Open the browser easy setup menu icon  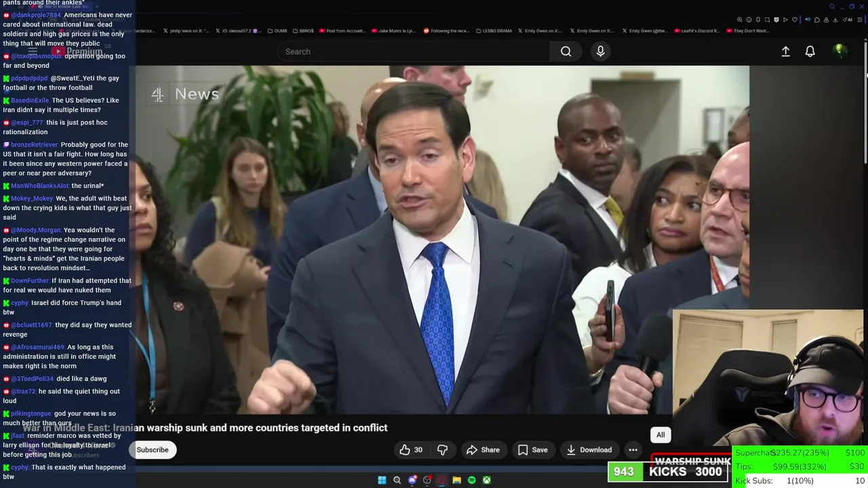pos(860,20)
